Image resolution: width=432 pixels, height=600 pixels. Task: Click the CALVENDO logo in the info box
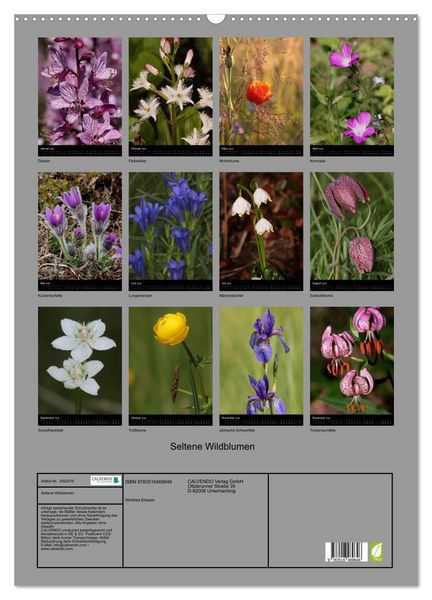[x=106, y=480]
